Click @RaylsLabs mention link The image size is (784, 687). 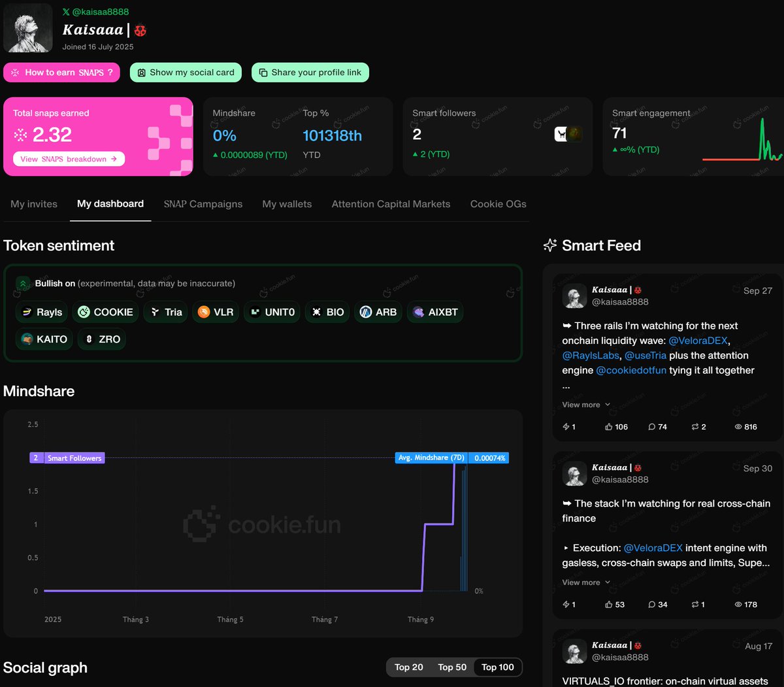click(591, 356)
